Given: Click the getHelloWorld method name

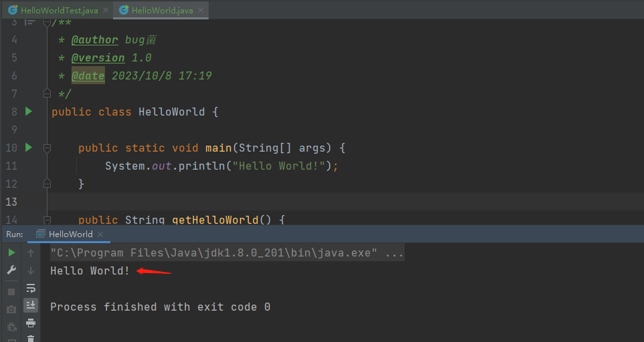Looking at the screenshot, I should click(x=215, y=220).
